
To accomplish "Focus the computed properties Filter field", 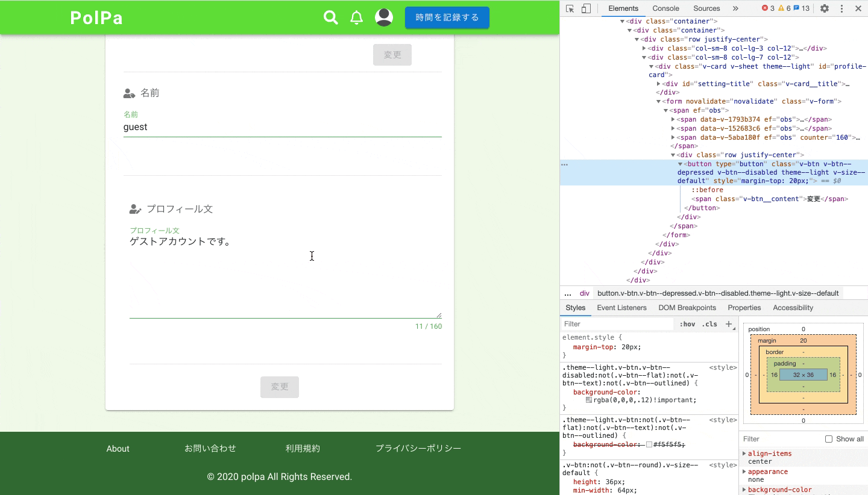I will pos(781,439).
